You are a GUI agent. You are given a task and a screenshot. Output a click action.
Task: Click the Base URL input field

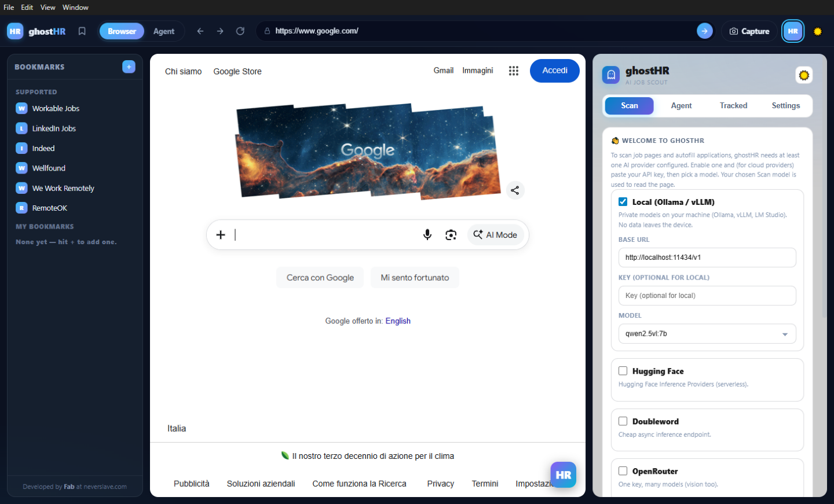tap(707, 257)
